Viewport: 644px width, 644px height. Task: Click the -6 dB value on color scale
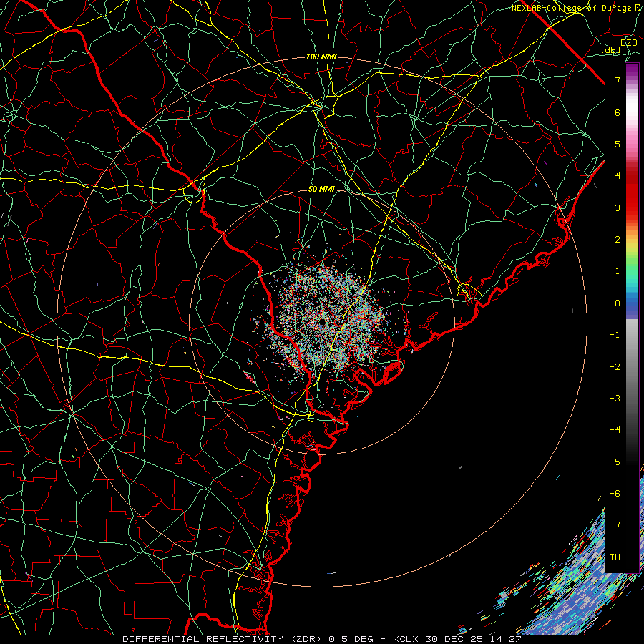click(x=615, y=494)
